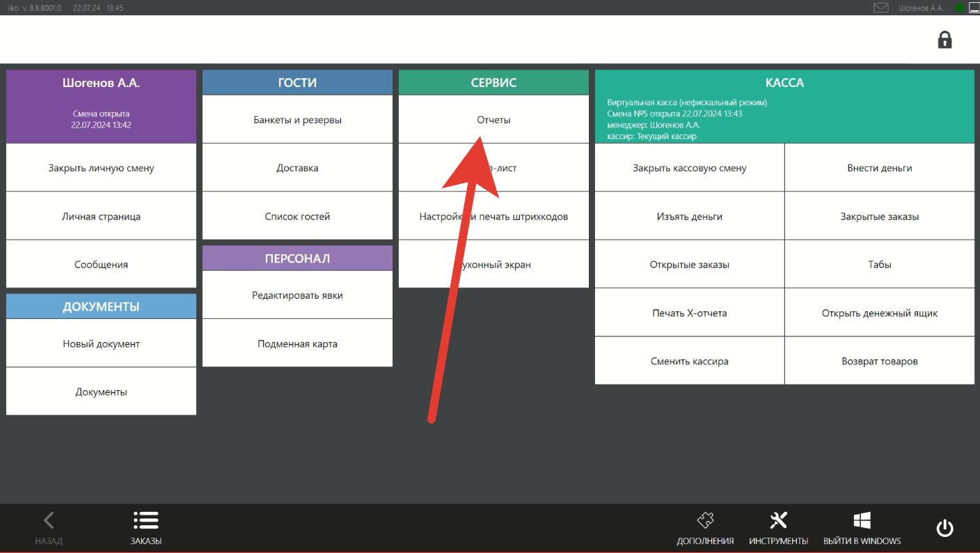Open Отчеты in the Сервис section
This screenshot has height=553, width=980.
click(493, 120)
